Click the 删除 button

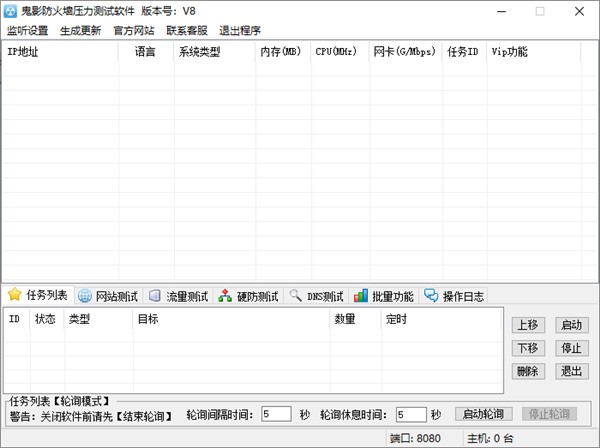coord(528,371)
